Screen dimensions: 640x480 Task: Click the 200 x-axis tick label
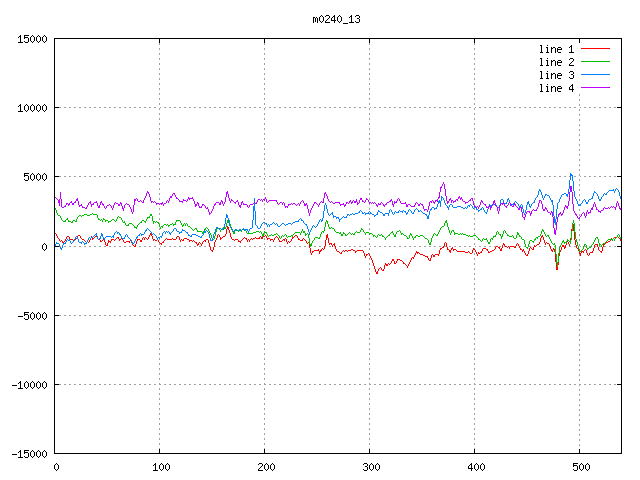point(265,467)
